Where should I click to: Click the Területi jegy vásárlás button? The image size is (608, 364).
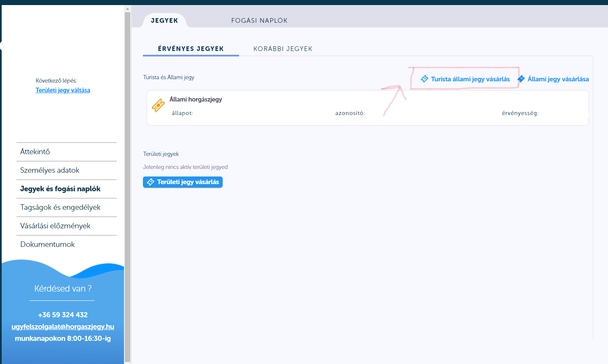pos(183,182)
